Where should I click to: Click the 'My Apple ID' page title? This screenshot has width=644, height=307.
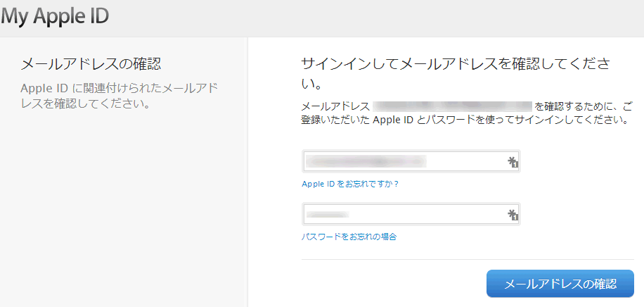click(x=55, y=16)
